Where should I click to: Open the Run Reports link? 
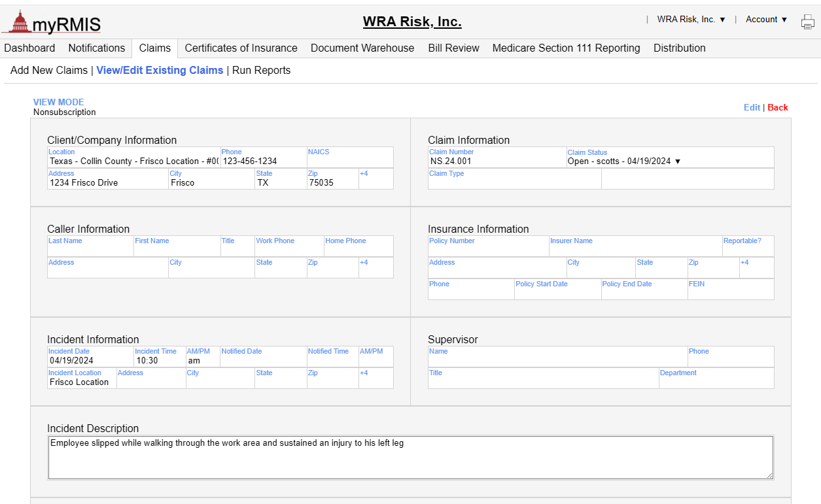[262, 71]
